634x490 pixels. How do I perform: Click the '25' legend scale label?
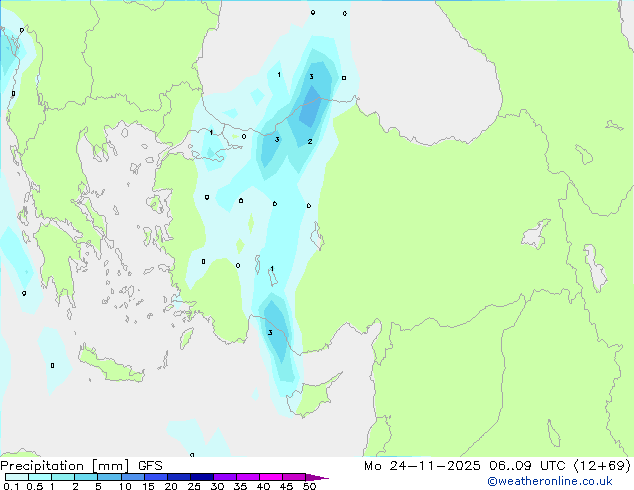point(194,486)
